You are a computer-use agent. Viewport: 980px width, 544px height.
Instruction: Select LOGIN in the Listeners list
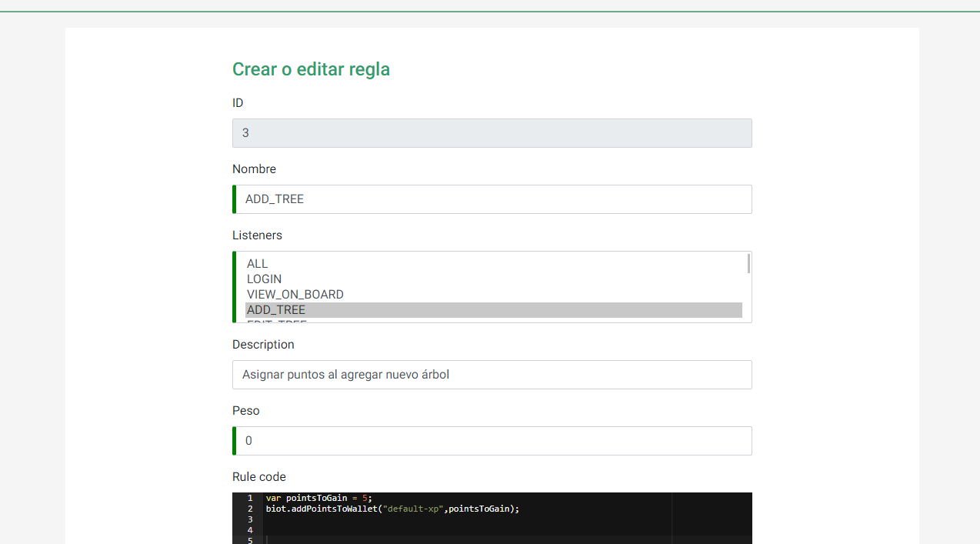pyautogui.click(x=494, y=279)
